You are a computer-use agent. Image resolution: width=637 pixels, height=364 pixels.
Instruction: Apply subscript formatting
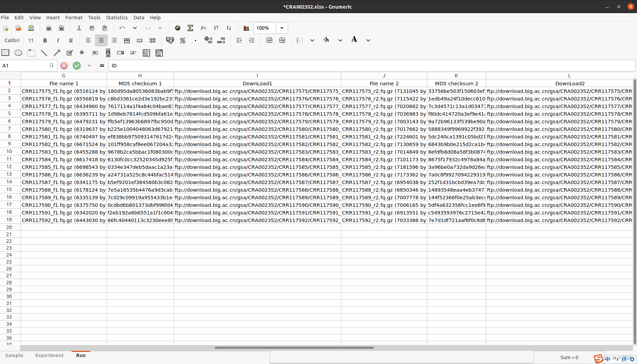(282, 40)
